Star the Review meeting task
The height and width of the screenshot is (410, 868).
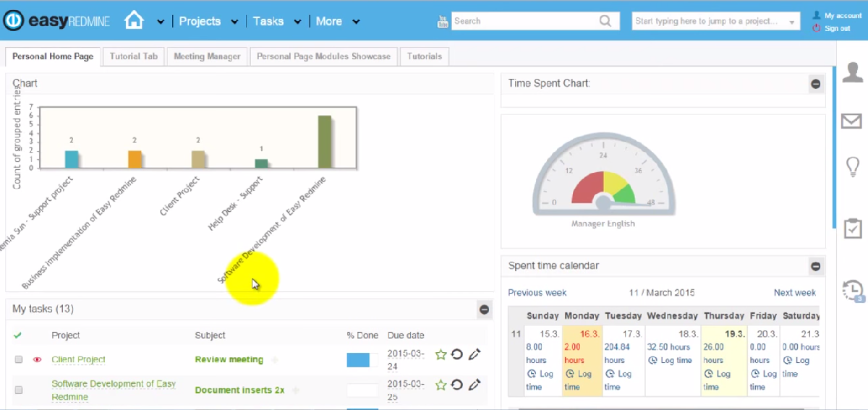tap(441, 354)
